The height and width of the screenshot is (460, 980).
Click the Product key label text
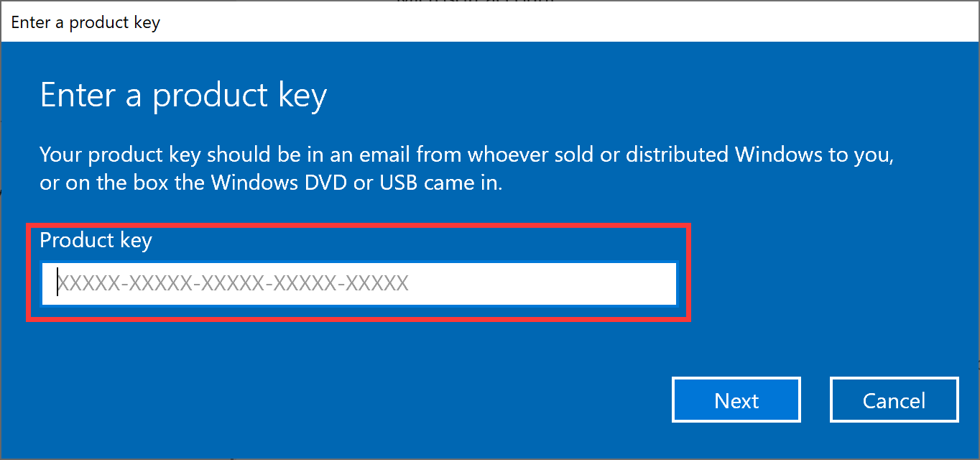pyautogui.click(x=96, y=241)
